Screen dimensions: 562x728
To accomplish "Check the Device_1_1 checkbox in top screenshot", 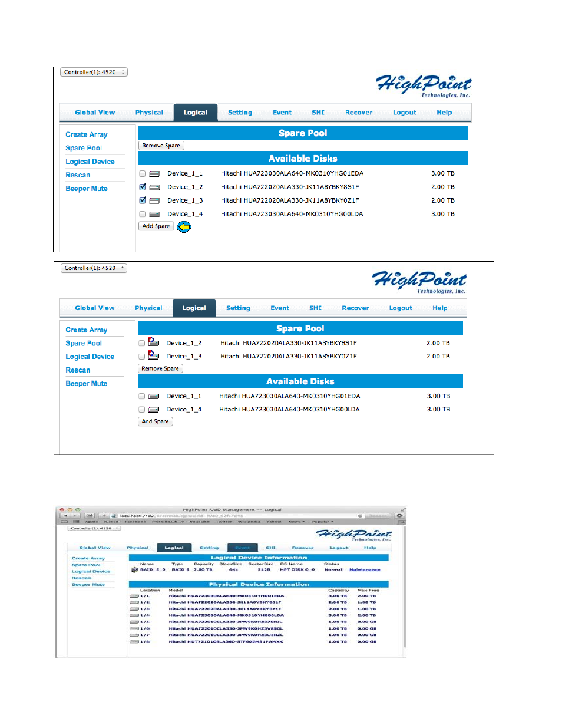I will pyautogui.click(x=143, y=174).
